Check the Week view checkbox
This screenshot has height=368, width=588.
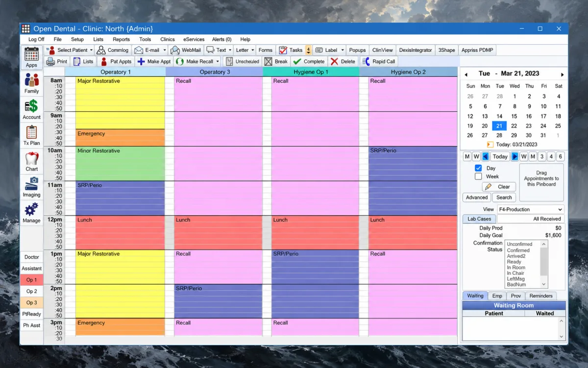[478, 176]
